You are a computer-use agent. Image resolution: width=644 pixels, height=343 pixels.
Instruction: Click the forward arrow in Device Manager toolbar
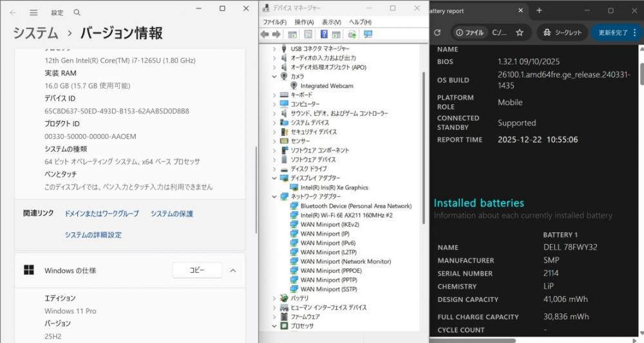[276, 35]
